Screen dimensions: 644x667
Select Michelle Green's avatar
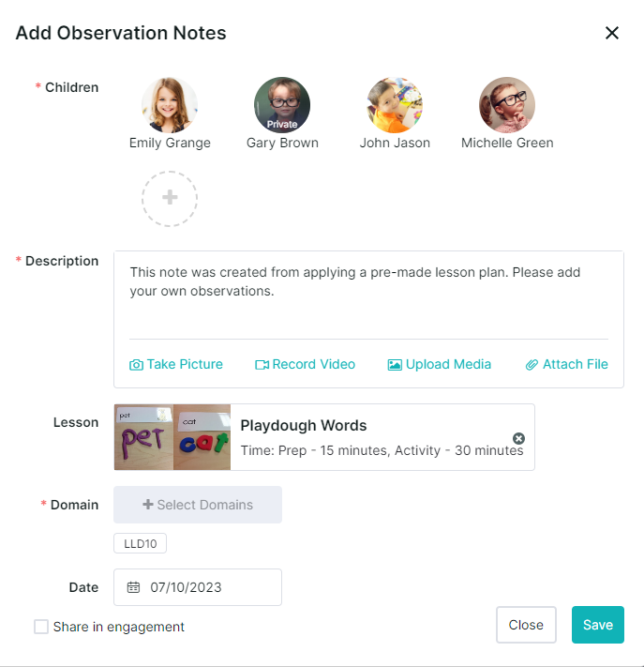pos(507,105)
